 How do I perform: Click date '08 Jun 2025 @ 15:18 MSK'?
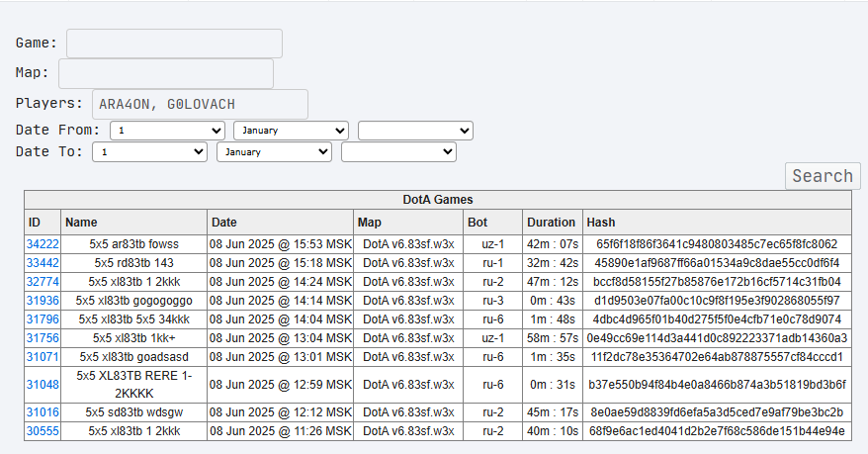click(281, 263)
